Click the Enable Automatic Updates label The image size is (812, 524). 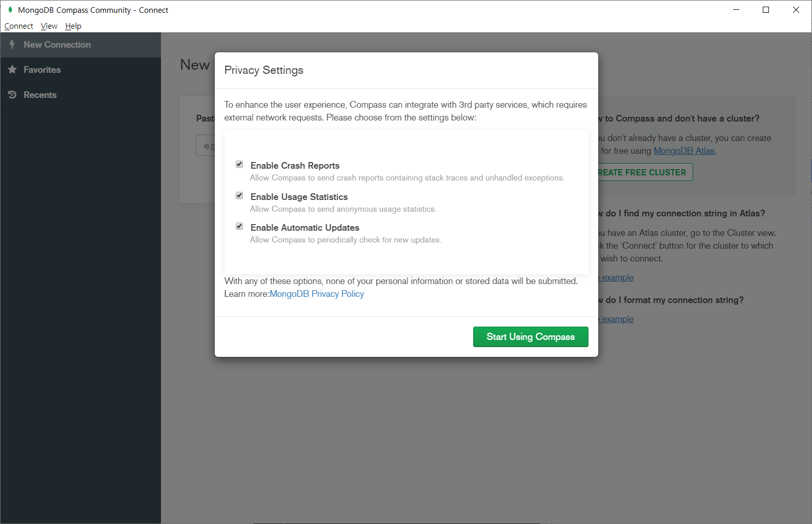pos(304,228)
